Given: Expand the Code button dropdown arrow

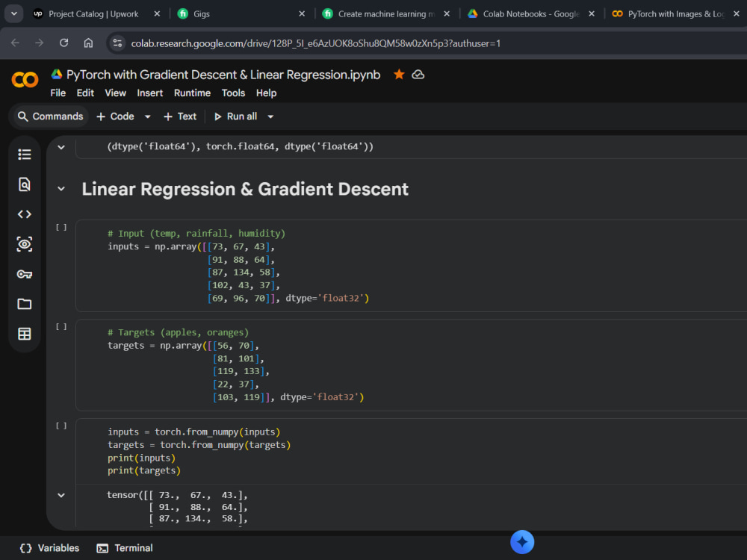Looking at the screenshot, I should click(x=148, y=116).
